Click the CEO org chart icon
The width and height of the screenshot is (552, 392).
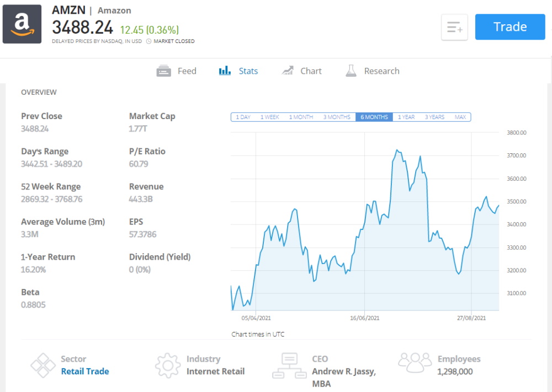click(289, 366)
